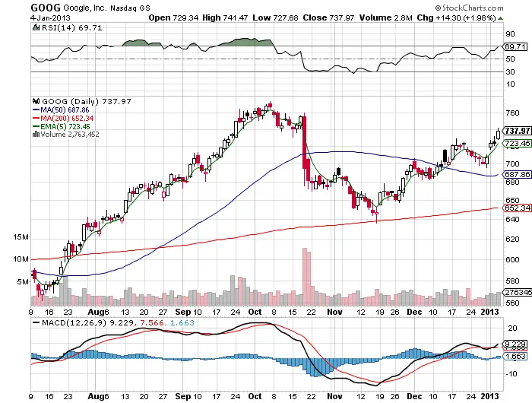Click the volume bars icon beside Volume 2,763,452
The width and height of the screenshot is (532, 403).
[x=36, y=134]
